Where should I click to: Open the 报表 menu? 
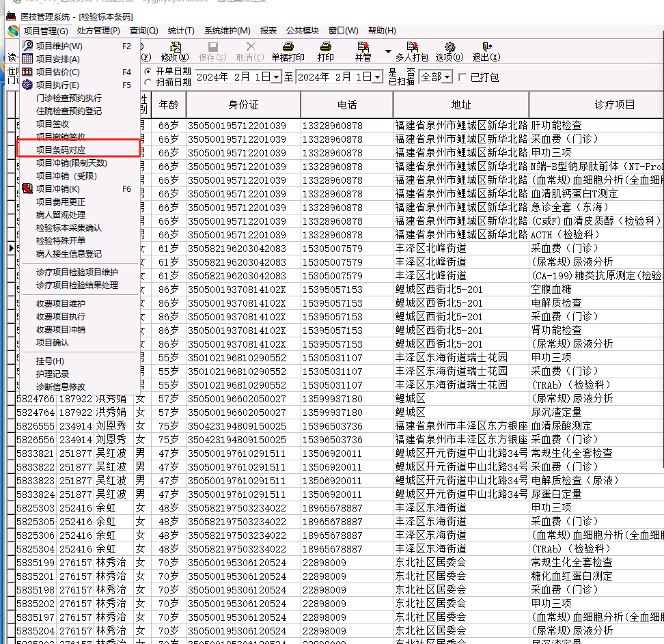coord(268,31)
